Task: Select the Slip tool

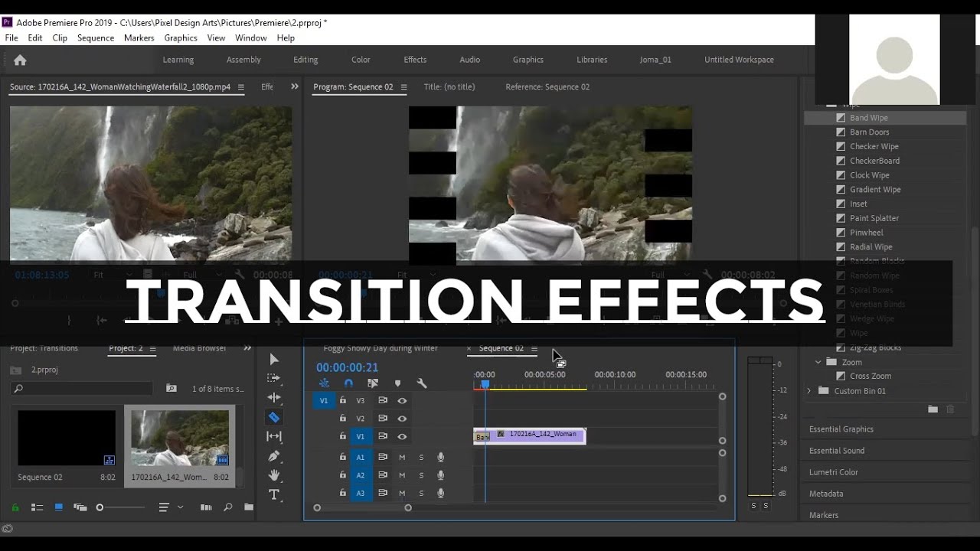Action: tap(274, 436)
